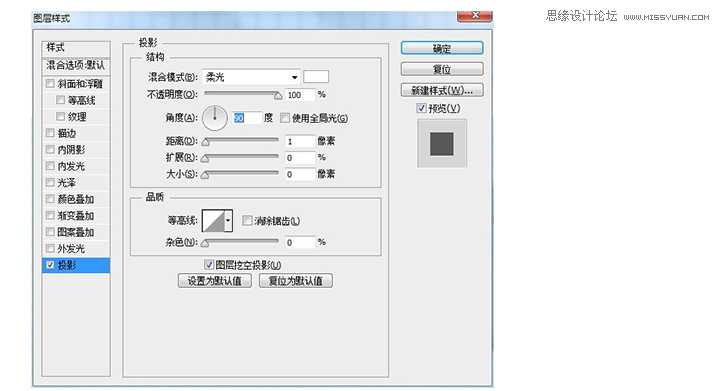Enable the 内发光 style checkbox

(50, 166)
